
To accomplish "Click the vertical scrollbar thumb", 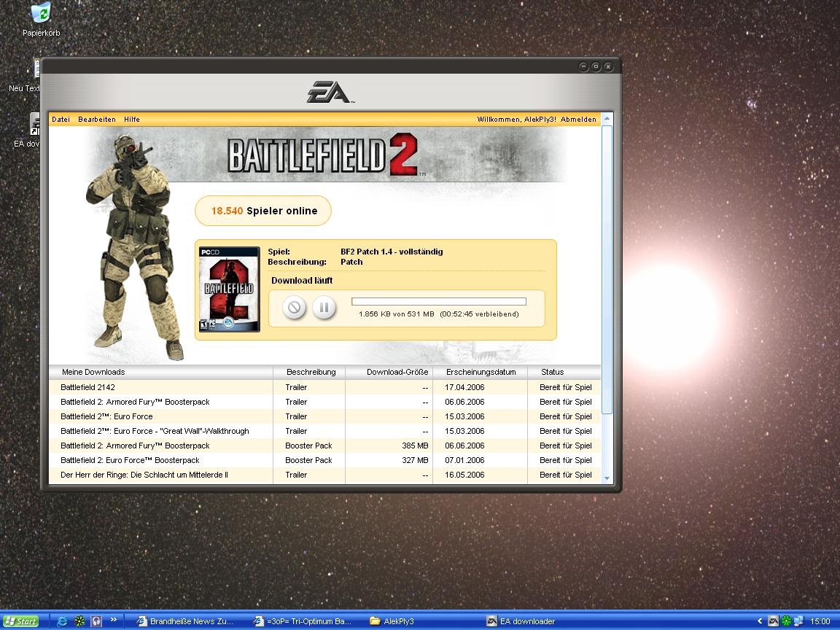I will coord(607,270).
